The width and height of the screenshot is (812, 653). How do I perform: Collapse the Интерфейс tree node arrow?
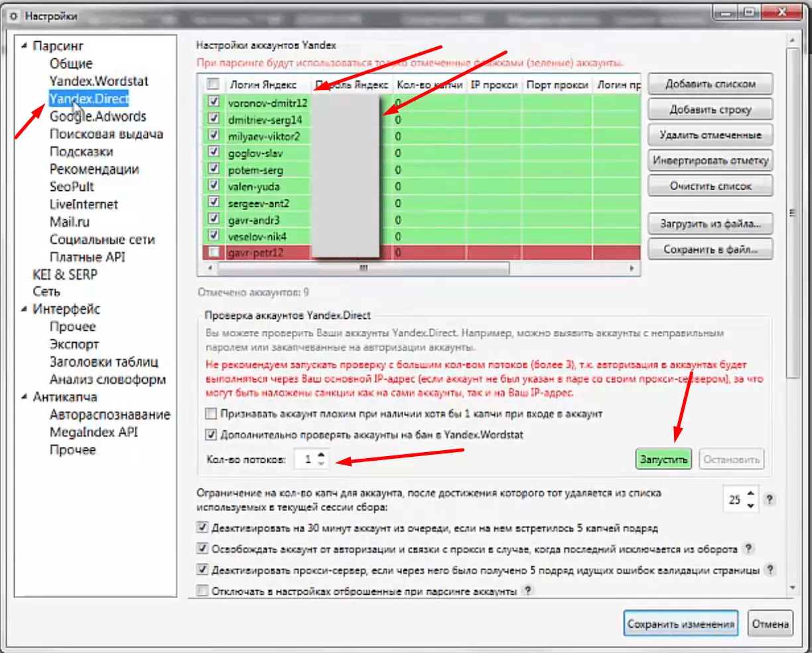click(25, 309)
